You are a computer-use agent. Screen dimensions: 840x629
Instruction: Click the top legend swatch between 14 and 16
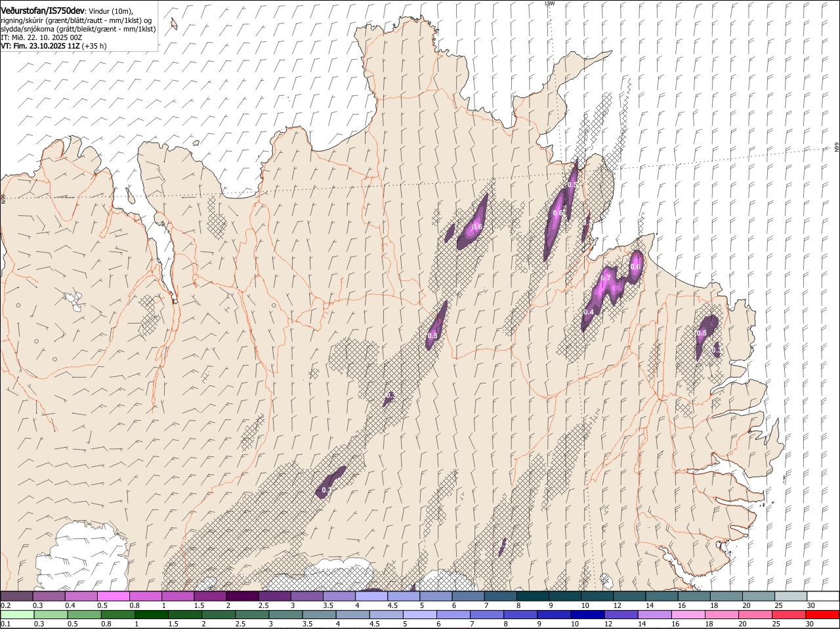(662, 596)
